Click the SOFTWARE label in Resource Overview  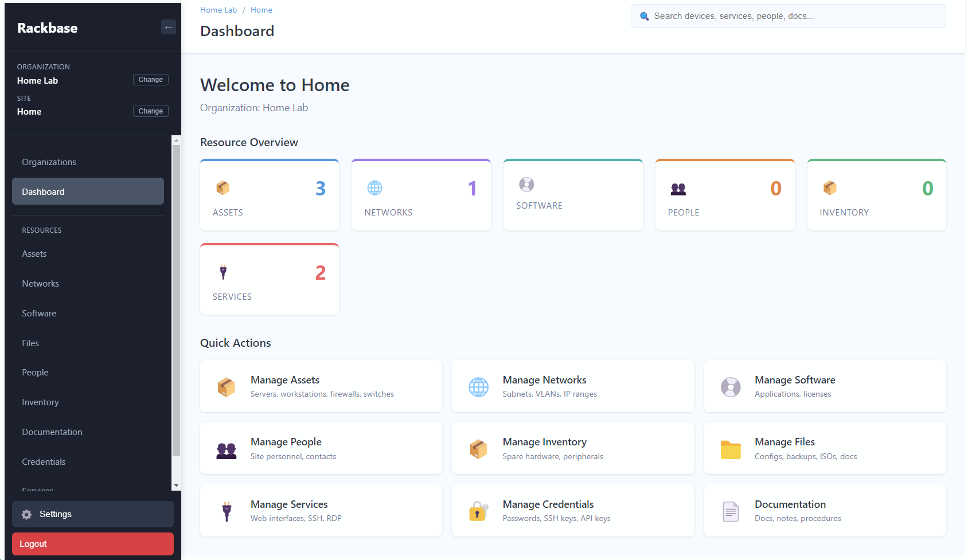[x=539, y=206]
